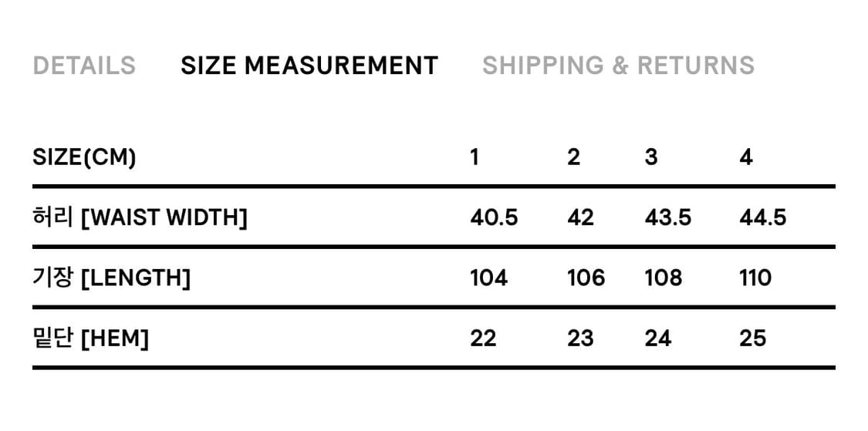Viewport: 868px width, 431px height.
Task: Click the 44.5 waist width value
Action: point(762,218)
